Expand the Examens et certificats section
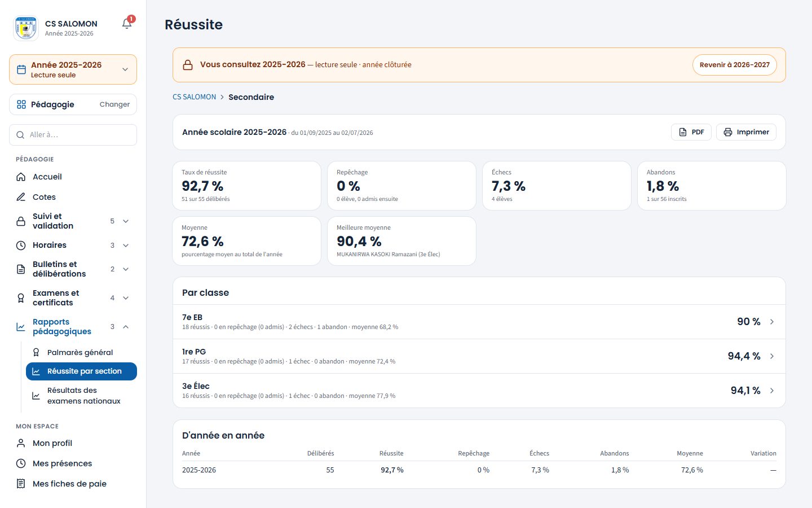This screenshot has width=812, height=508. (x=73, y=298)
